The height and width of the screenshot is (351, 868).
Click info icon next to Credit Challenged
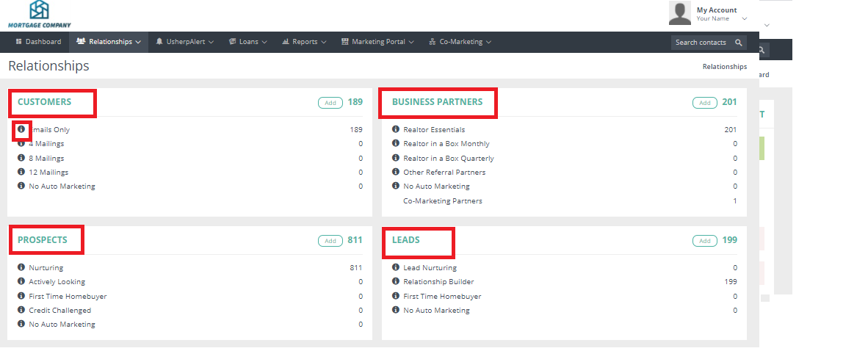point(21,311)
